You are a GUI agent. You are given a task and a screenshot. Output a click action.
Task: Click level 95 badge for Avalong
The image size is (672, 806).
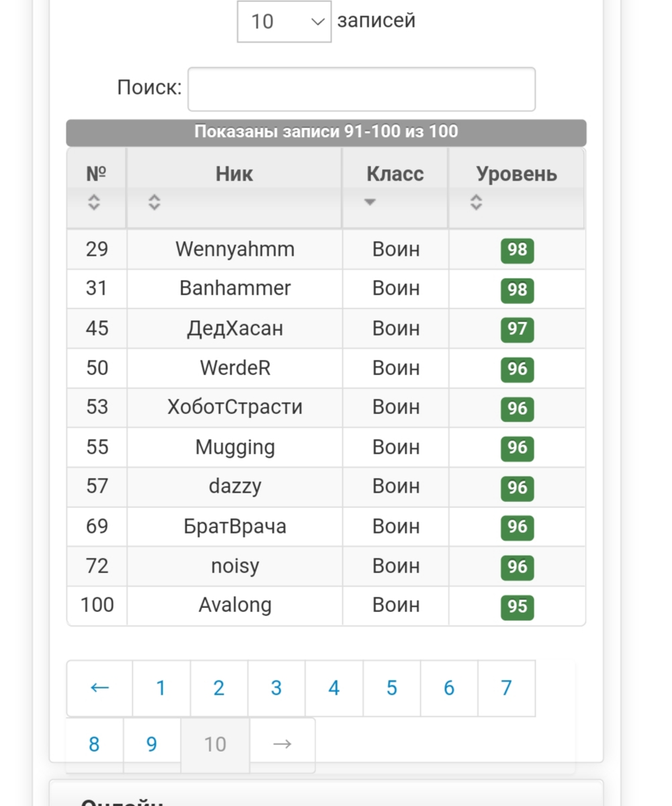coord(517,607)
